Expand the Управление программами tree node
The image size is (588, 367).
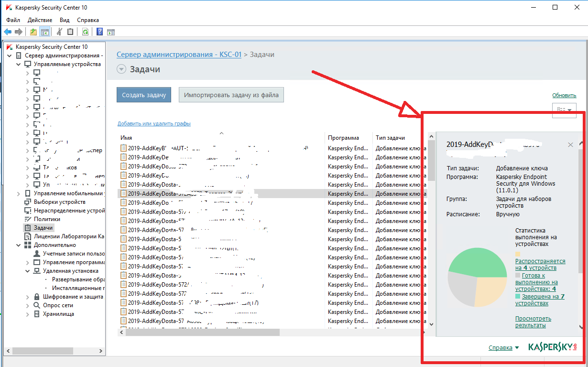pos(28,262)
